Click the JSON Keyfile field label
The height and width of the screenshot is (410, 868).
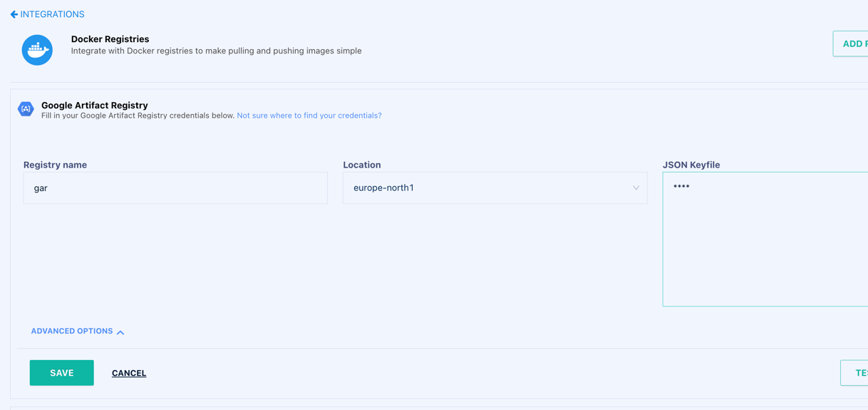(691, 165)
